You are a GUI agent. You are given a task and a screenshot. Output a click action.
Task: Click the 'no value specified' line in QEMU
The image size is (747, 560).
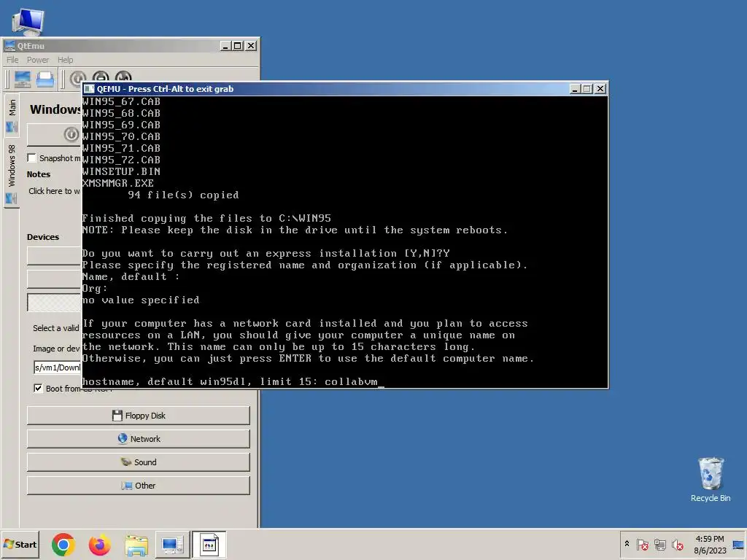click(141, 300)
